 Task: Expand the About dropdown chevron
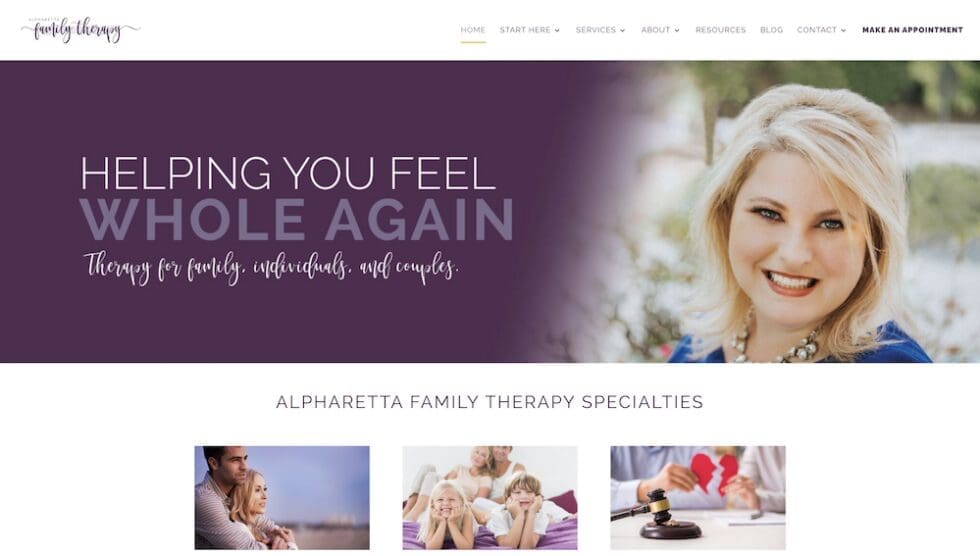point(677,31)
